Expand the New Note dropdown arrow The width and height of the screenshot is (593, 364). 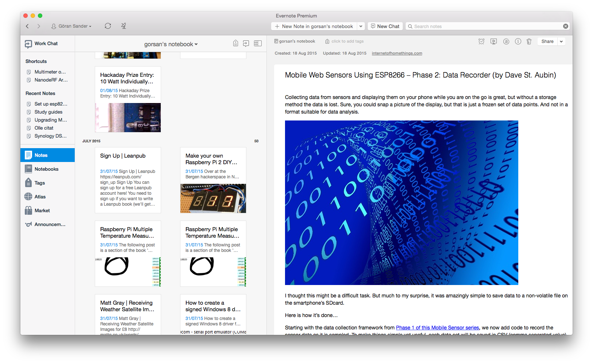361,26
